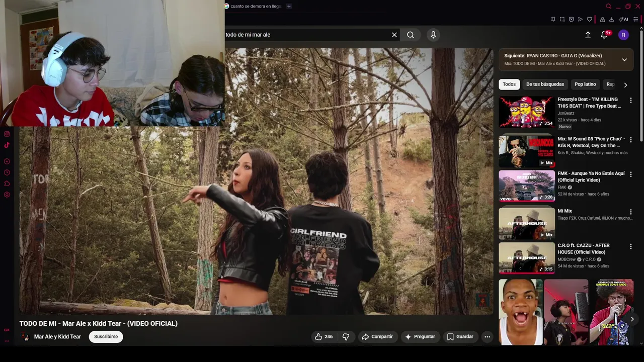Open options menu for Mi Mix
This screenshot has height=362, width=644.
[x=630, y=212]
